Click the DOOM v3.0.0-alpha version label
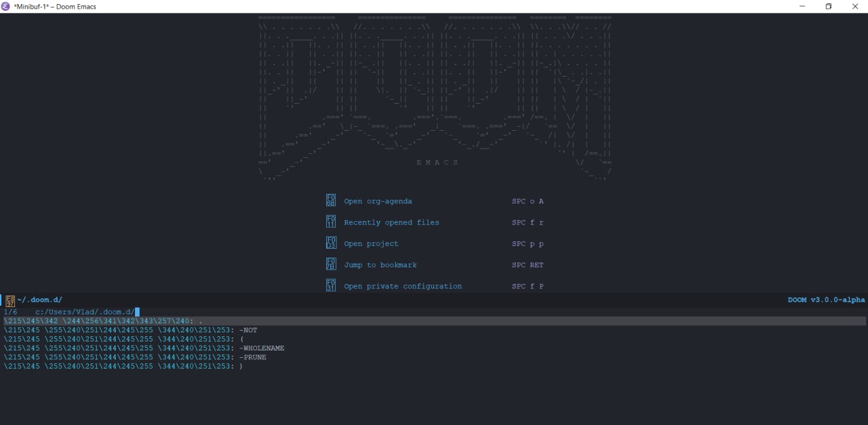Image resolution: width=868 pixels, height=425 pixels. click(x=826, y=300)
